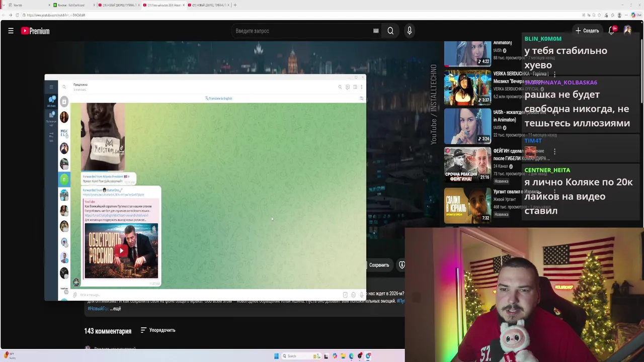Open translation settings icon at bar right

361,99
